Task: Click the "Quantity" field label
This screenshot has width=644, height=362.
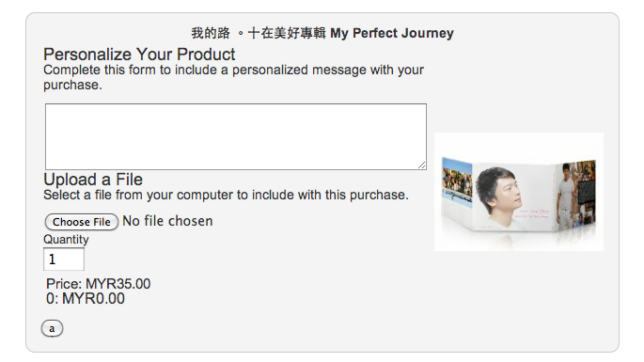Action: [x=66, y=239]
